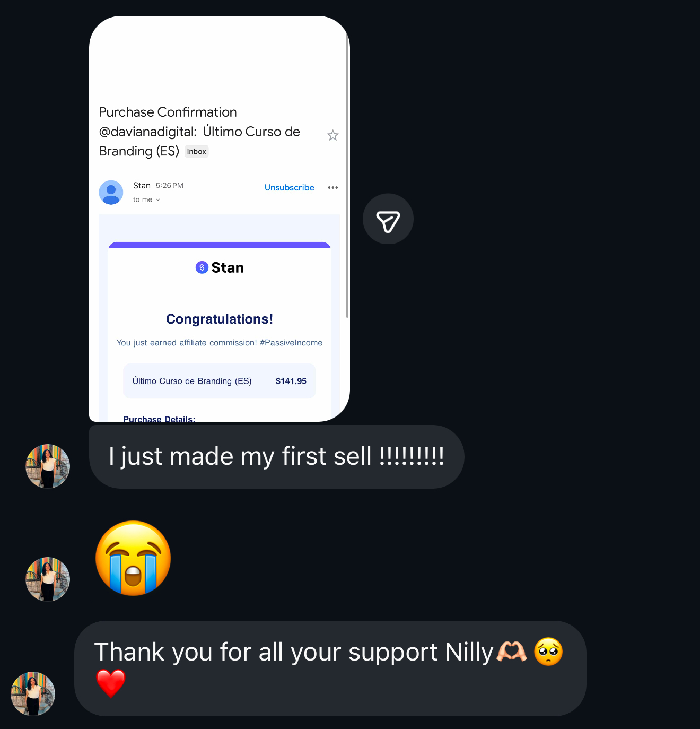
Task: Select 'I just made my first sell' message
Action: point(277,457)
